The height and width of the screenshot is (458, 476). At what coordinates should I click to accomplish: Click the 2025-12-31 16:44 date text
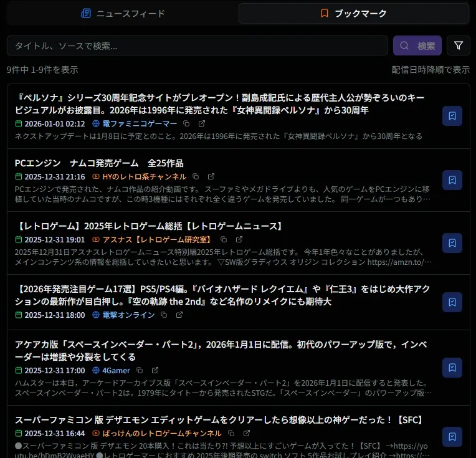[x=55, y=433]
